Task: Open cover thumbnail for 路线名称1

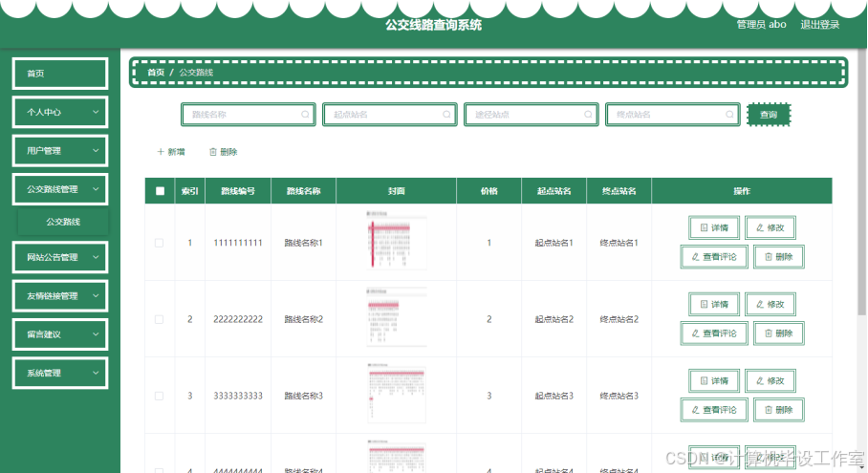Action: [x=396, y=240]
